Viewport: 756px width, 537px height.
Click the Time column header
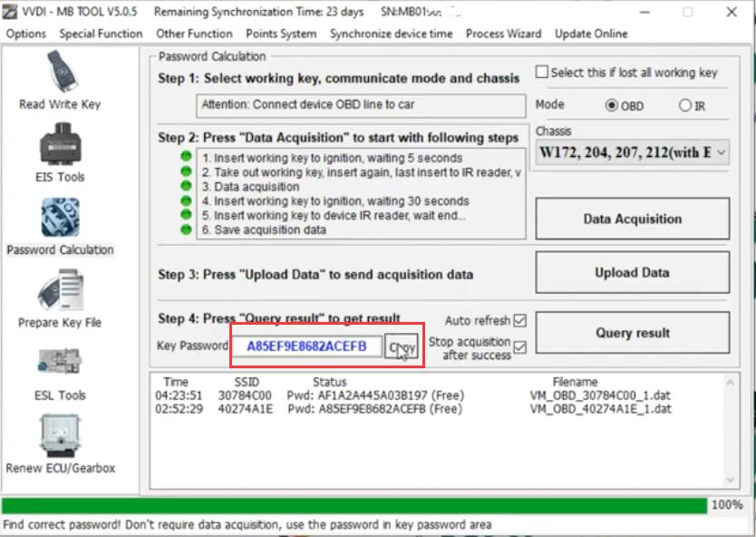[x=176, y=382]
